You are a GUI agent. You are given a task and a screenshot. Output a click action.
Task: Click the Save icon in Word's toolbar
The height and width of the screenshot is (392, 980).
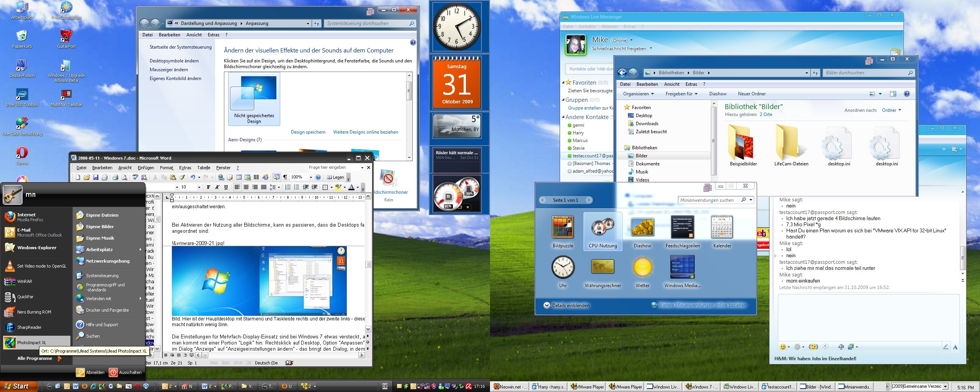96,177
